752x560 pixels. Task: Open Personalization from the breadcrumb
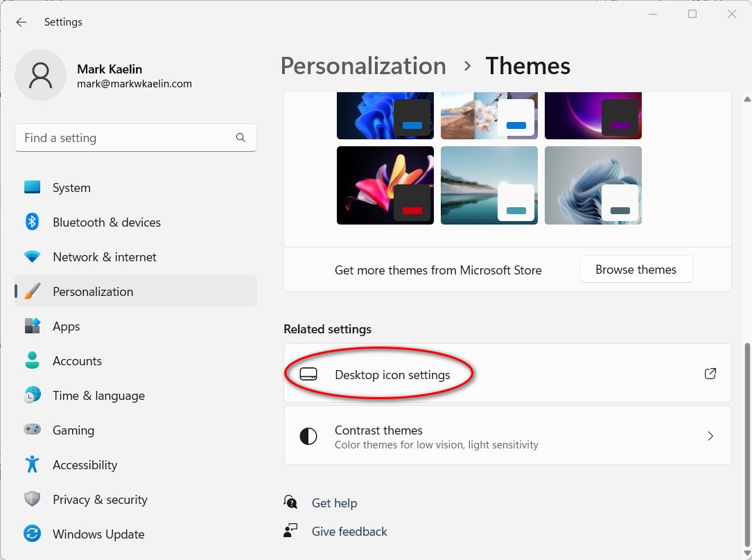(x=362, y=65)
